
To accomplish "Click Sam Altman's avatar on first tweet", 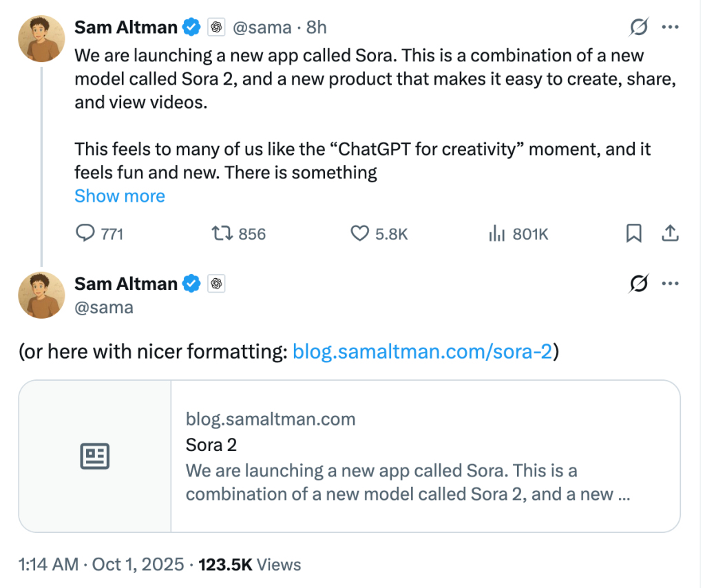I will [x=41, y=38].
